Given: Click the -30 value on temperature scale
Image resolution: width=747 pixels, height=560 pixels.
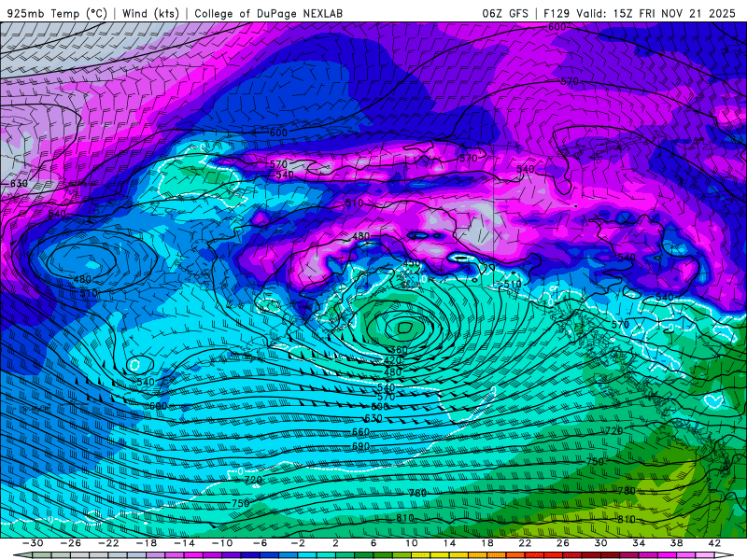Looking at the screenshot, I should [x=33, y=543].
